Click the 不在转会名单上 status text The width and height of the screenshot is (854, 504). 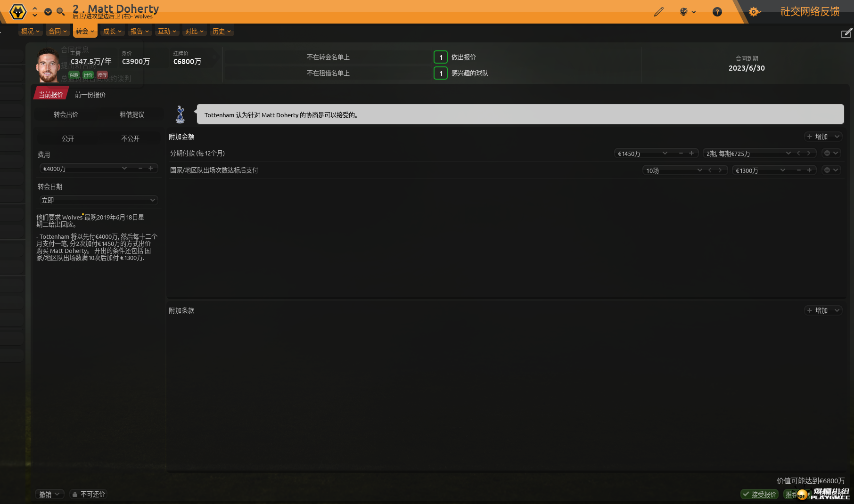(328, 57)
